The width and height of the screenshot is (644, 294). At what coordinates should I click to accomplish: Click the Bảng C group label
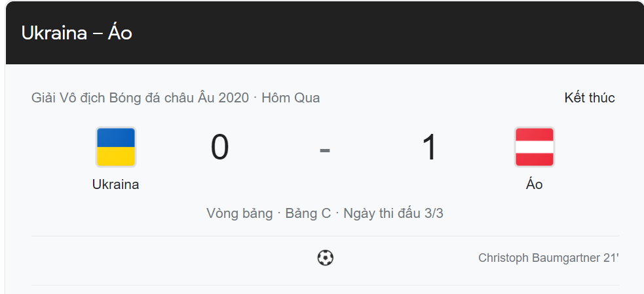point(308,214)
